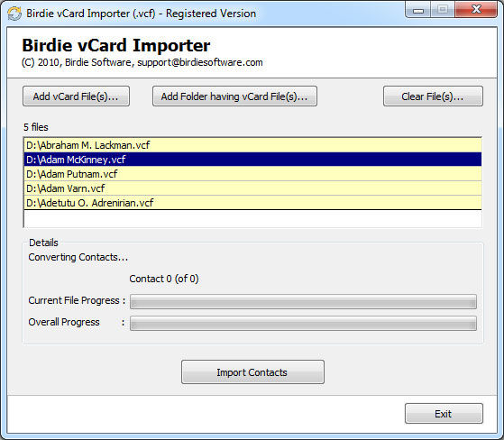Clear the file list with Clear File(s)
Screen dimensions: 504x440
coord(433,96)
